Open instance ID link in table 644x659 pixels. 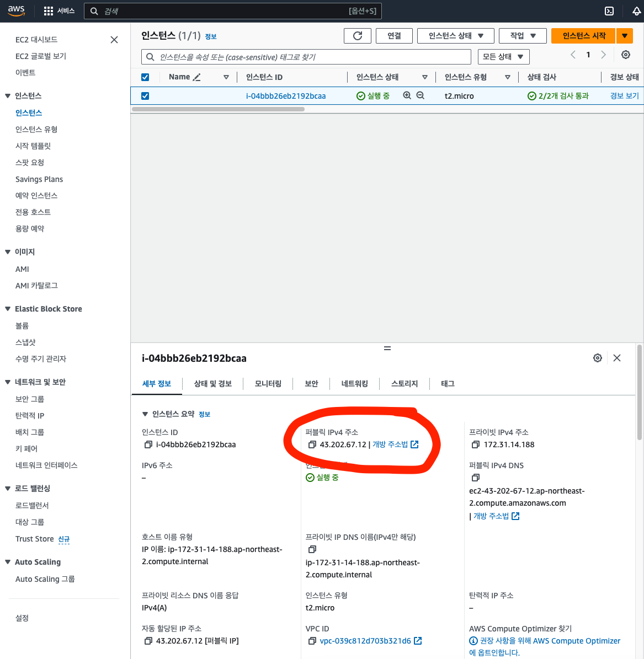point(286,96)
